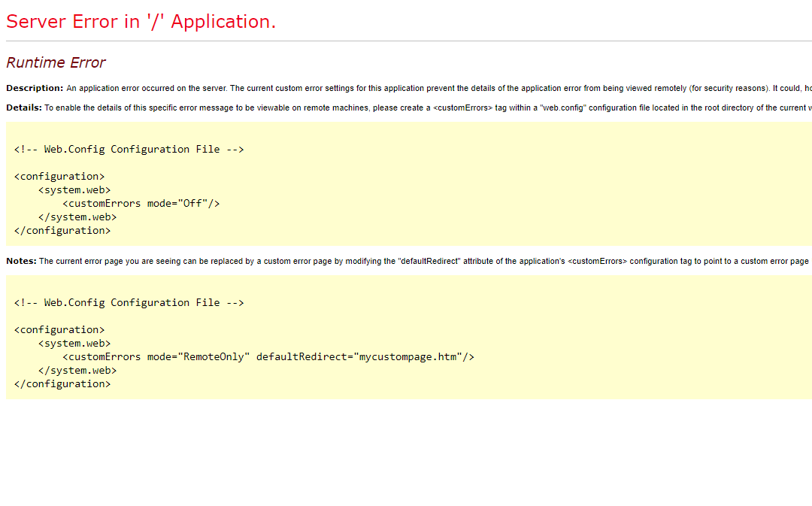Click the Web.Config comment in second code block
Viewport: 812px width, 506px height.
(x=129, y=302)
